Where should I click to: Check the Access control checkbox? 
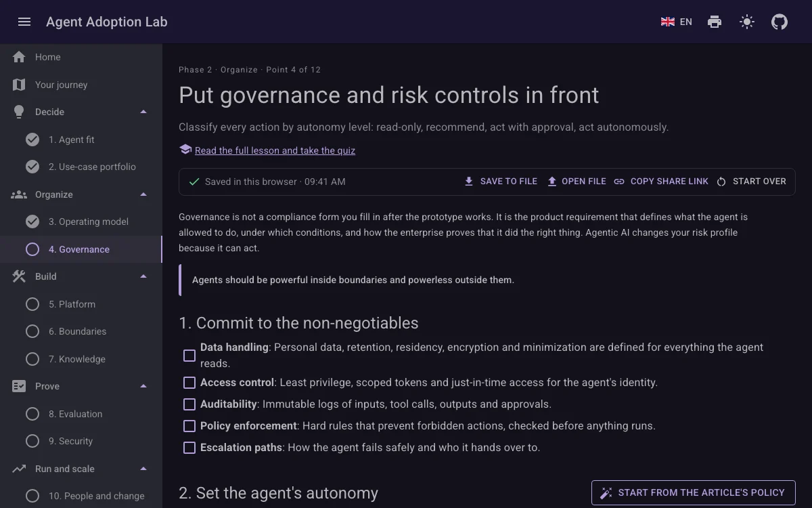pos(189,383)
